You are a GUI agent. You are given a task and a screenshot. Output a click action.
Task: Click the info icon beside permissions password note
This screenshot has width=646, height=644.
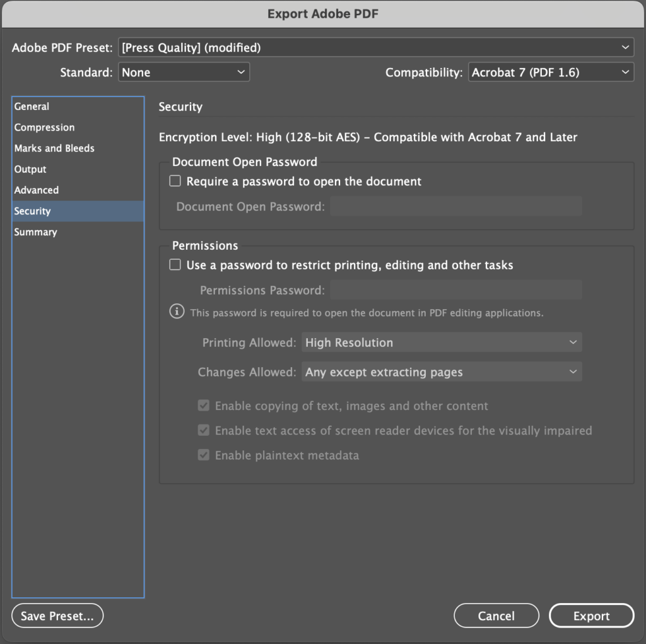pos(177,311)
